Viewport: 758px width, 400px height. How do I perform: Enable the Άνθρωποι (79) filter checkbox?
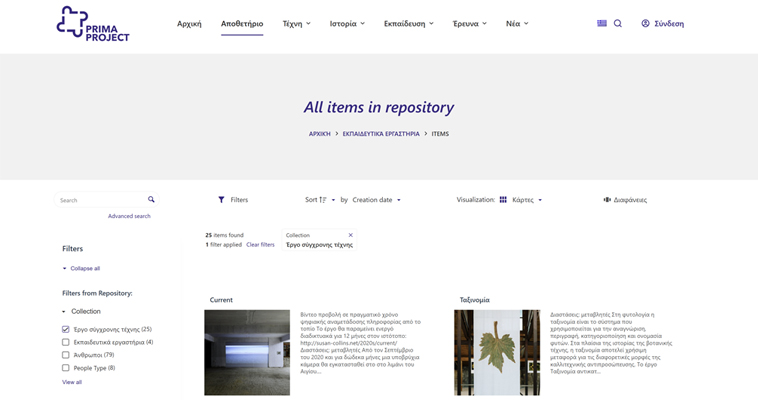pos(66,355)
